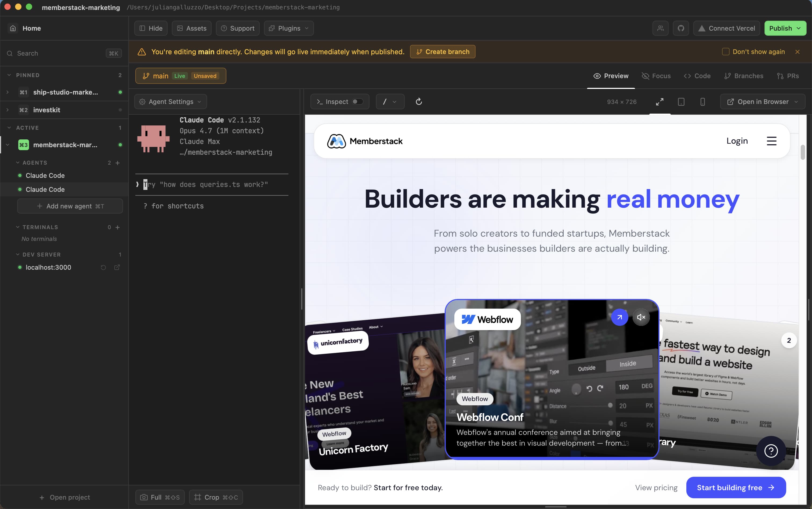The height and width of the screenshot is (509, 812).
Task: Click the memberstack-mar... project ⌘3 badge
Action: [23, 145]
